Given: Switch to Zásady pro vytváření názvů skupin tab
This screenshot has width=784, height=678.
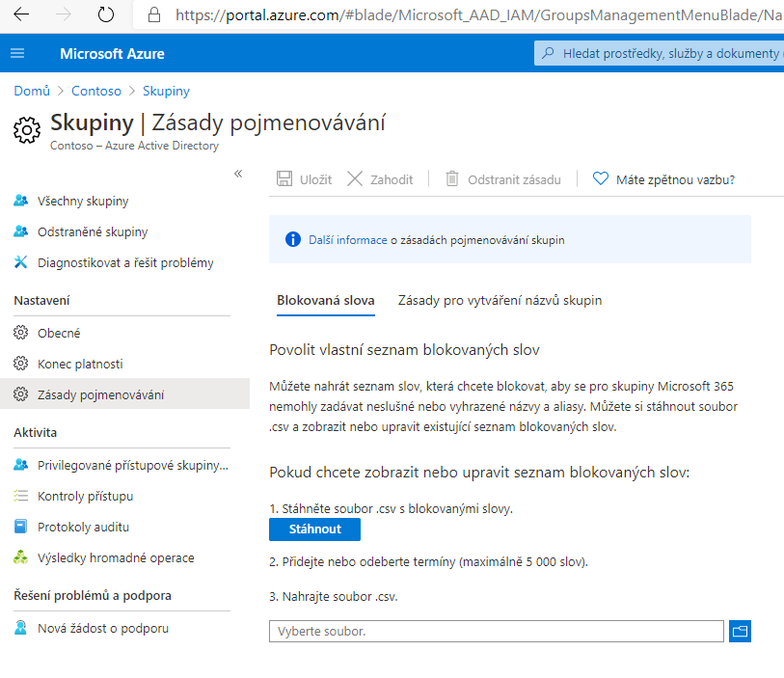Looking at the screenshot, I should click(500, 301).
